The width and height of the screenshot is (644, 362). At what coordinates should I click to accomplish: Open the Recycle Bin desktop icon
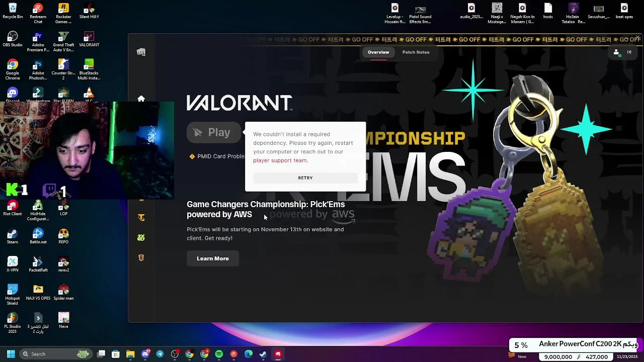click(x=13, y=11)
